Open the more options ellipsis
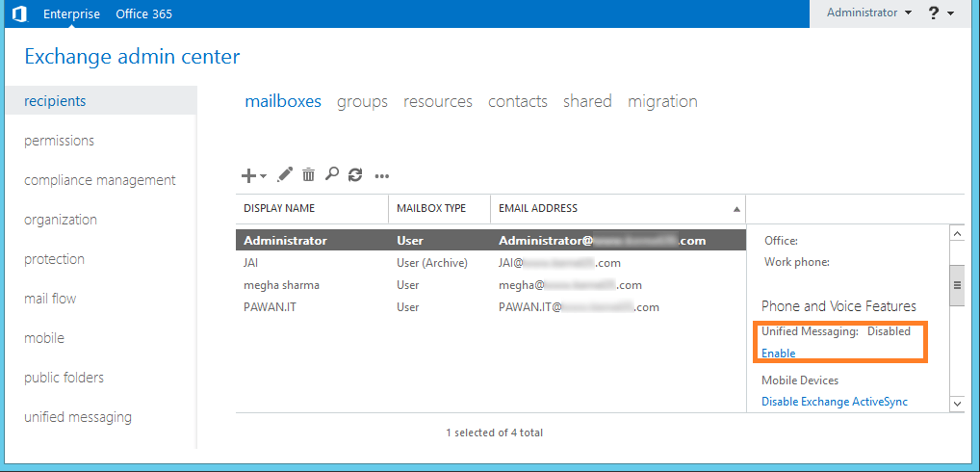Image resolution: width=980 pixels, height=472 pixels. click(382, 176)
